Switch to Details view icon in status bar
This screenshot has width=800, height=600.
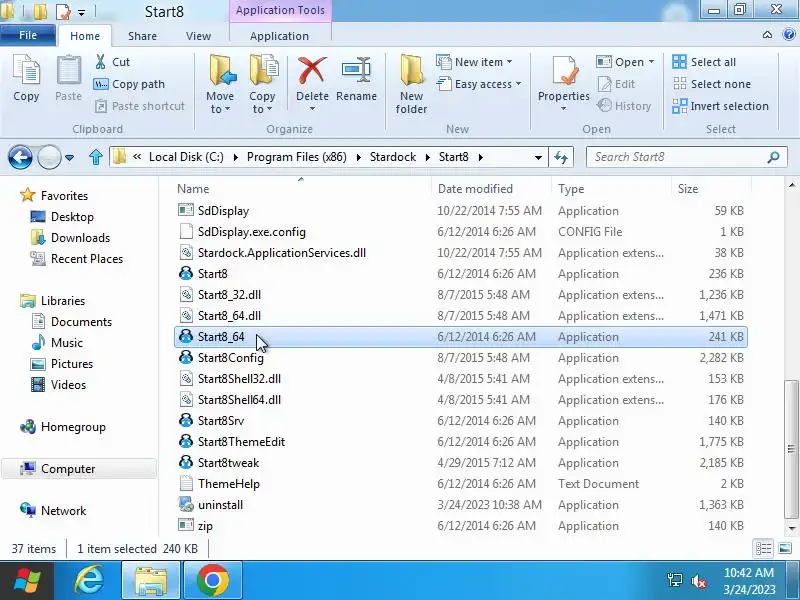764,549
